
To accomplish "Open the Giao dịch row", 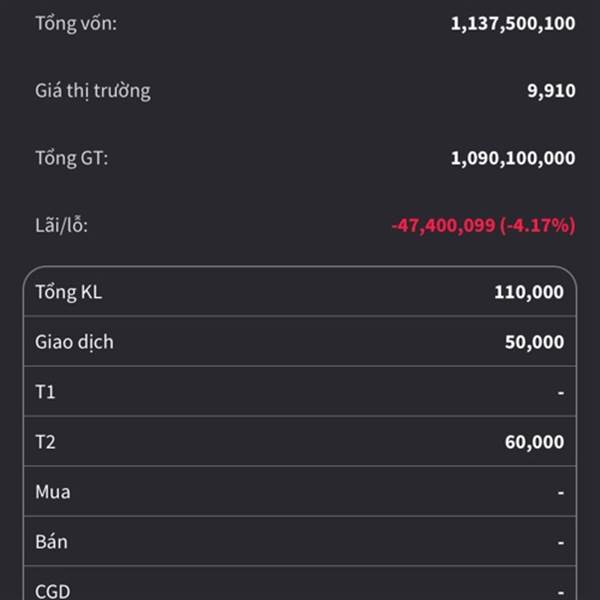I will click(300, 341).
